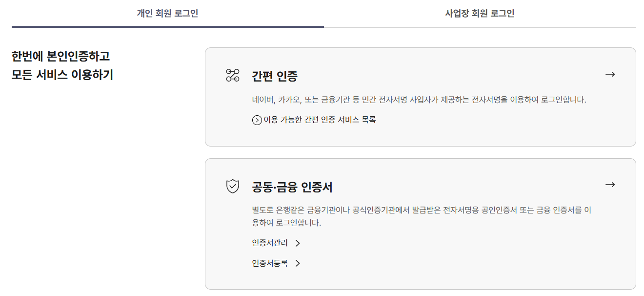
Task: Click the shield checkmark icon
Action: tap(233, 186)
